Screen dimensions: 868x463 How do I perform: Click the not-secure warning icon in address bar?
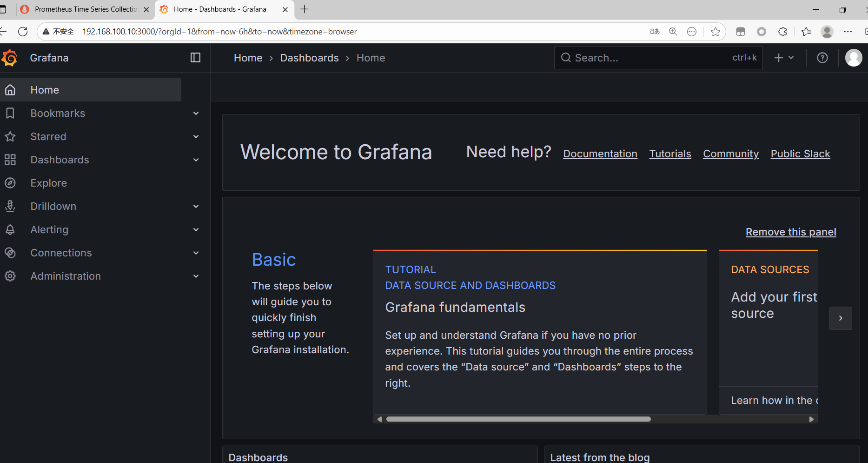(x=46, y=32)
